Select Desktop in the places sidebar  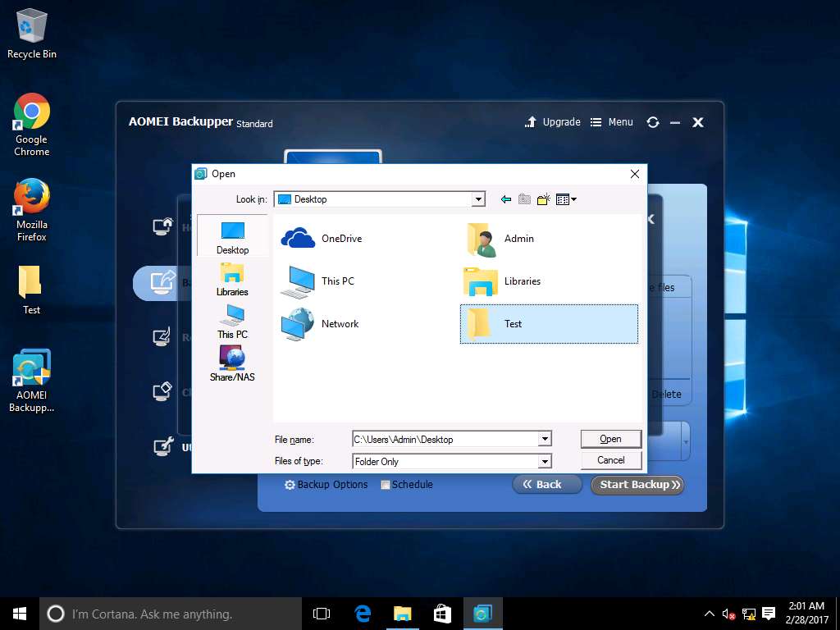coord(232,237)
